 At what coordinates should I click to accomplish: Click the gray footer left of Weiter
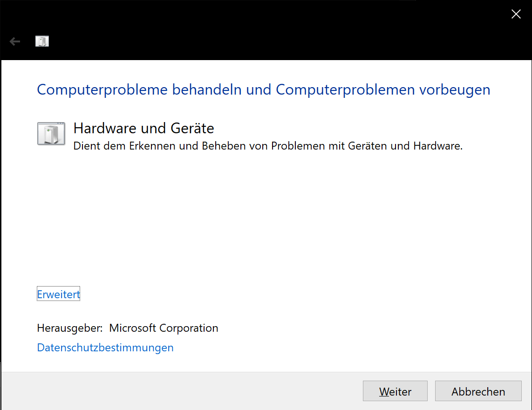tap(186, 391)
